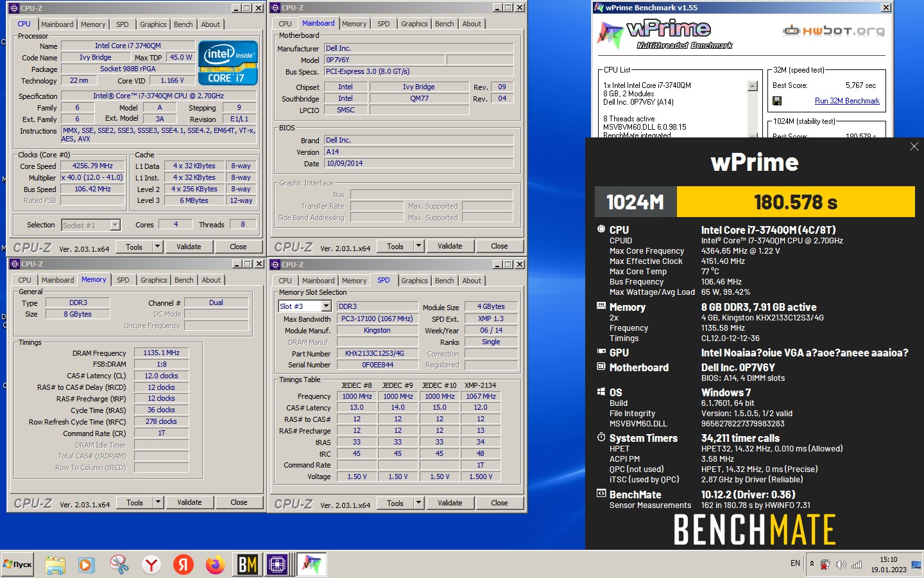Viewport: 924px width, 578px height.
Task: Click the XMP 1.3 SPD Ext. value
Action: pyautogui.click(x=491, y=319)
